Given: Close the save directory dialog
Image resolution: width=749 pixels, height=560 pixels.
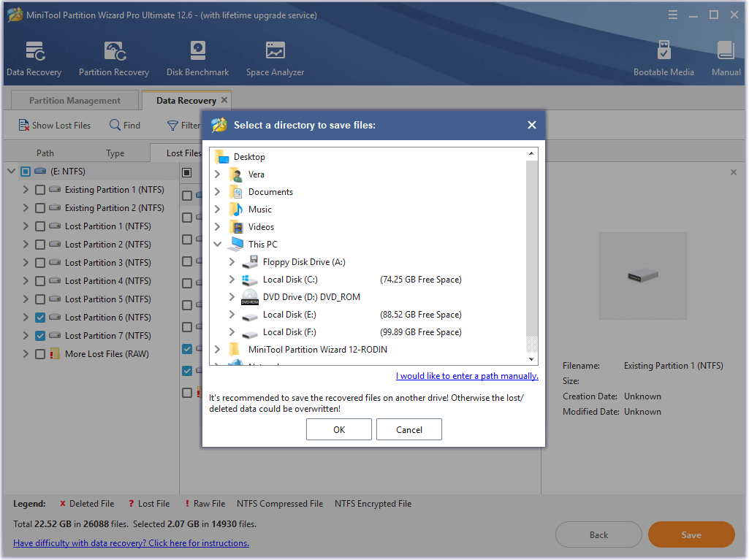Looking at the screenshot, I should (532, 125).
